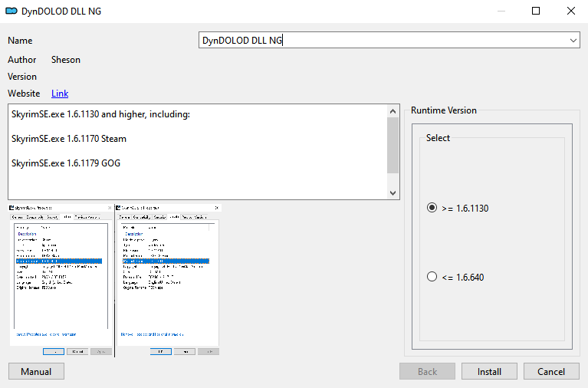Click the 'Select' group label

[438, 138]
